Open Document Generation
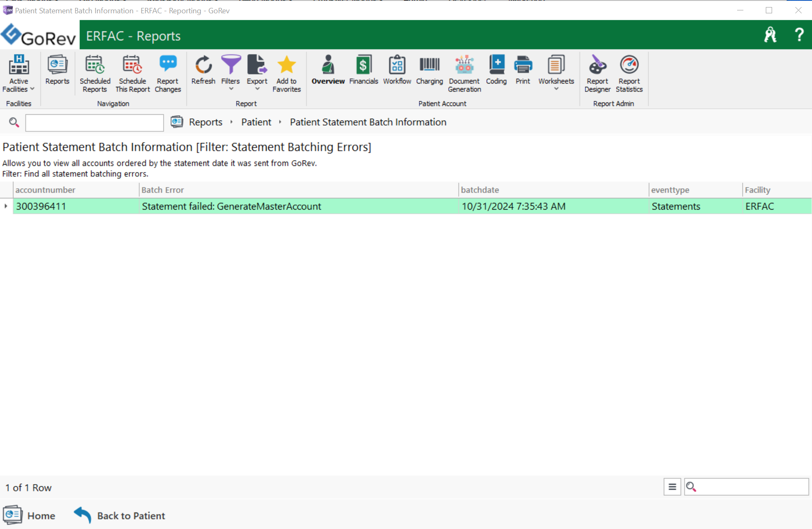Viewport: 812px width, 529px height. click(464, 74)
